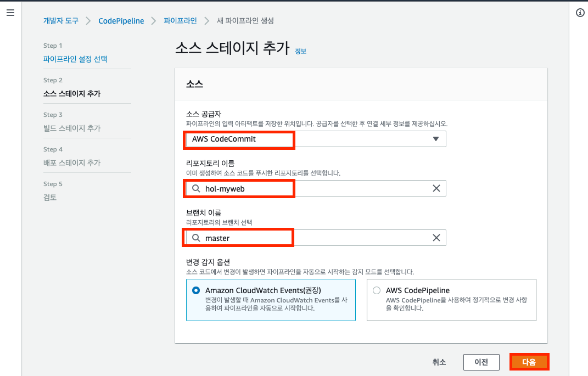
Task: Click Step 2 소스 스테이지 추가 label
Action: click(72, 94)
